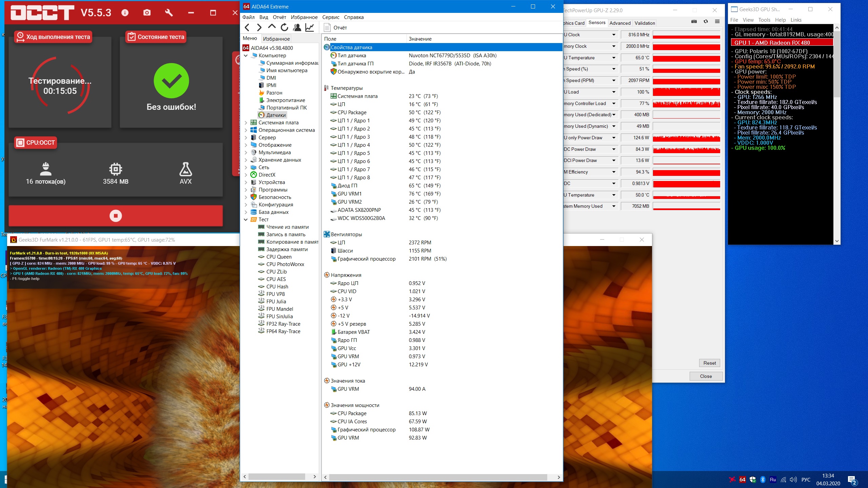Screen dimensions: 868x488
Task: Expand the Системная плата tree node
Action: (246, 123)
